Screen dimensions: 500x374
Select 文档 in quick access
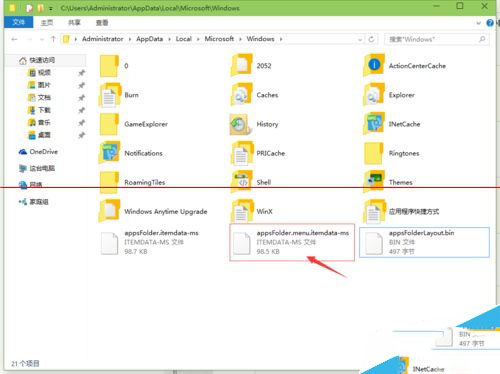(39, 98)
